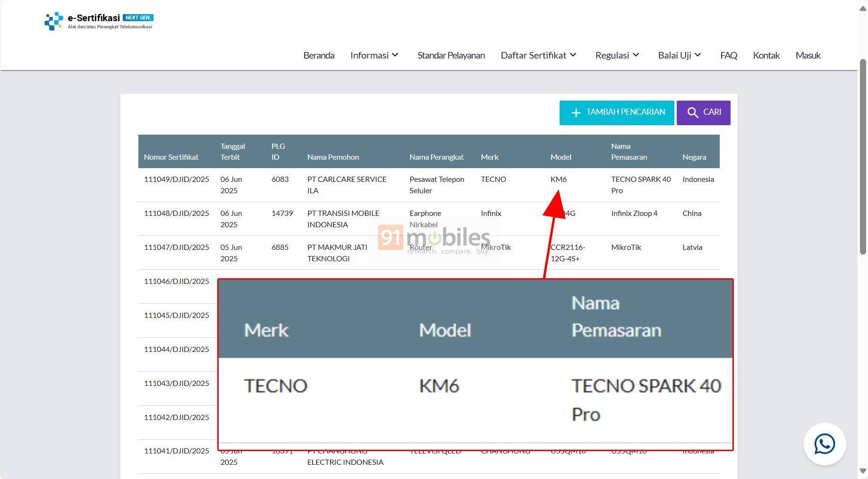Click Masuk to log in
This screenshot has height=479, width=868.
point(808,55)
